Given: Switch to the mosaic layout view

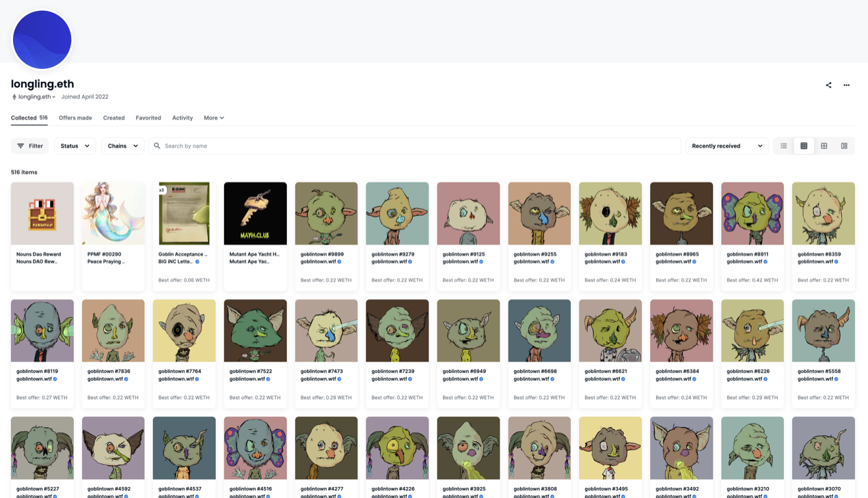Looking at the screenshot, I should coord(844,146).
